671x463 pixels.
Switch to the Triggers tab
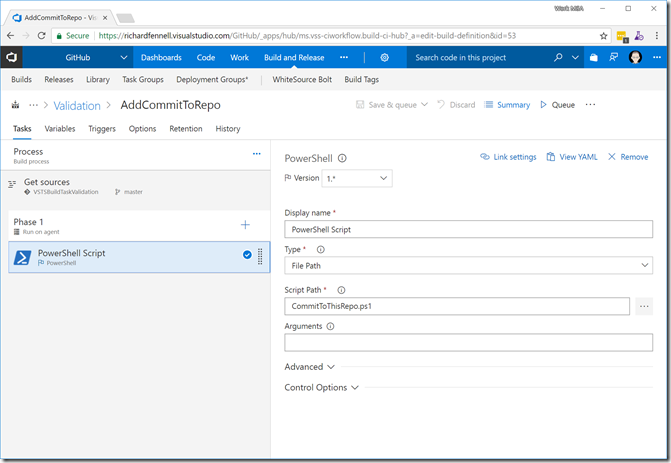pyautogui.click(x=102, y=129)
